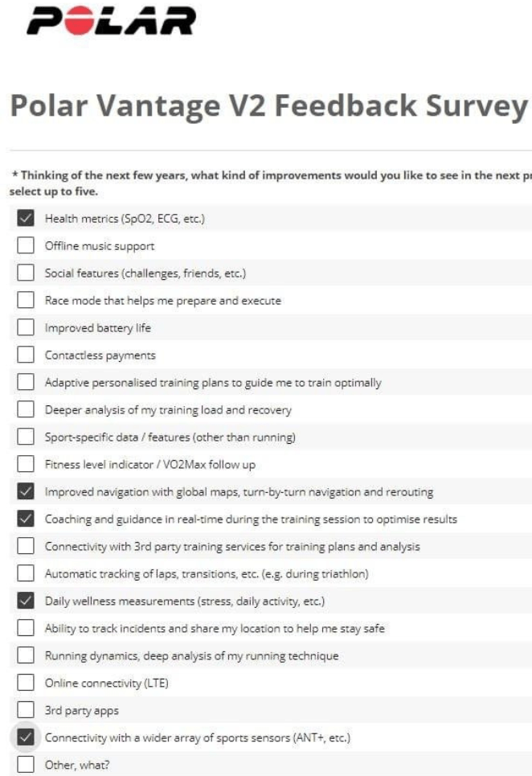
Task: Tick the 'Other, what?' checkbox
Action: pos(26,766)
